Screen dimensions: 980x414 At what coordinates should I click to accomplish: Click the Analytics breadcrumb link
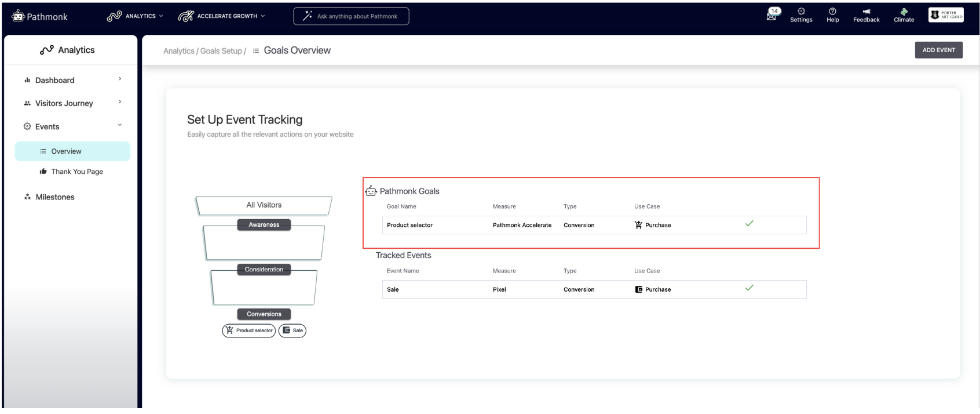(x=179, y=51)
